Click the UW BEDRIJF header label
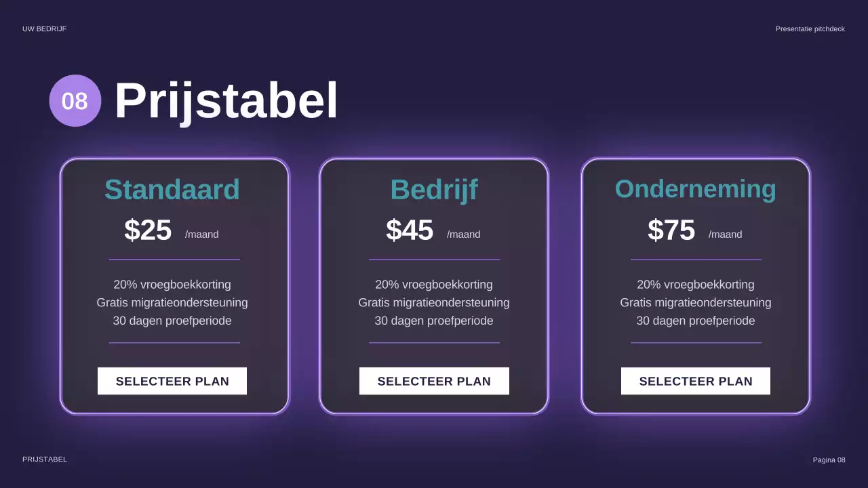868x488 pixels. 44,29
